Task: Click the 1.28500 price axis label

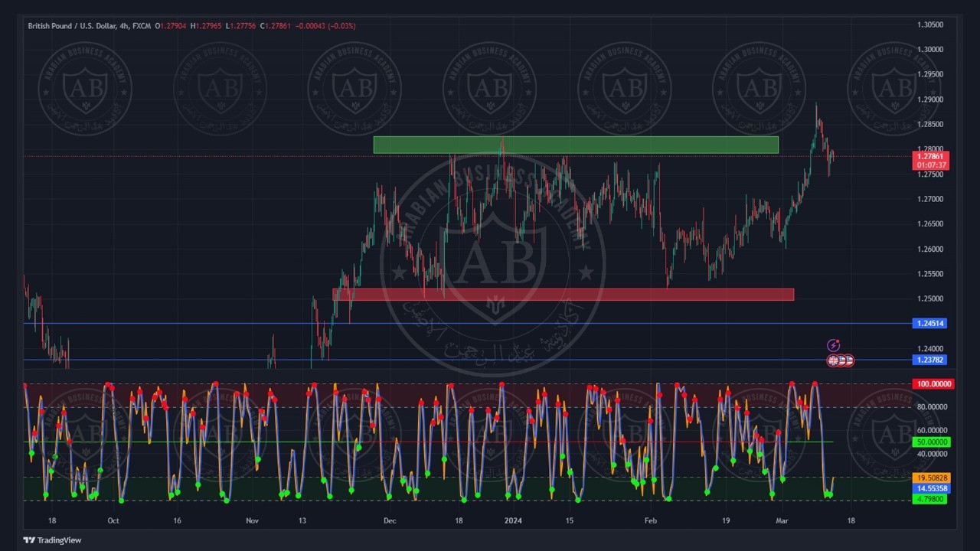Action: pos(930,124)
